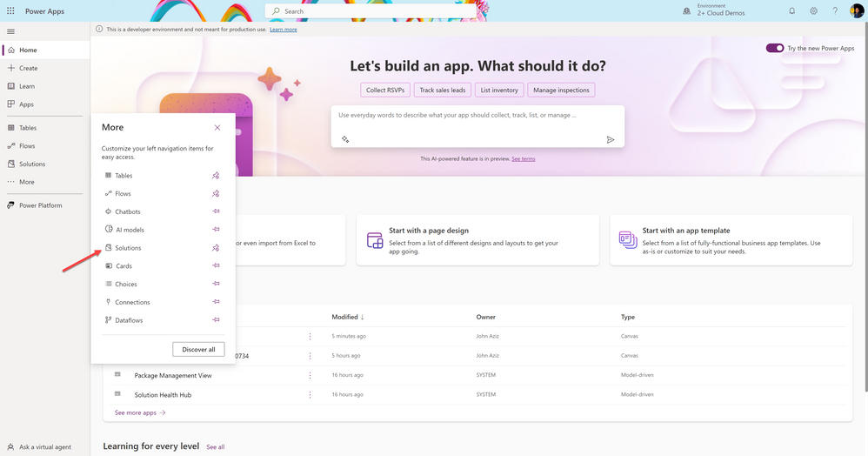Unpin Flows in the More panel
This screenshot has height=456, width=868.
coord(216,194)
